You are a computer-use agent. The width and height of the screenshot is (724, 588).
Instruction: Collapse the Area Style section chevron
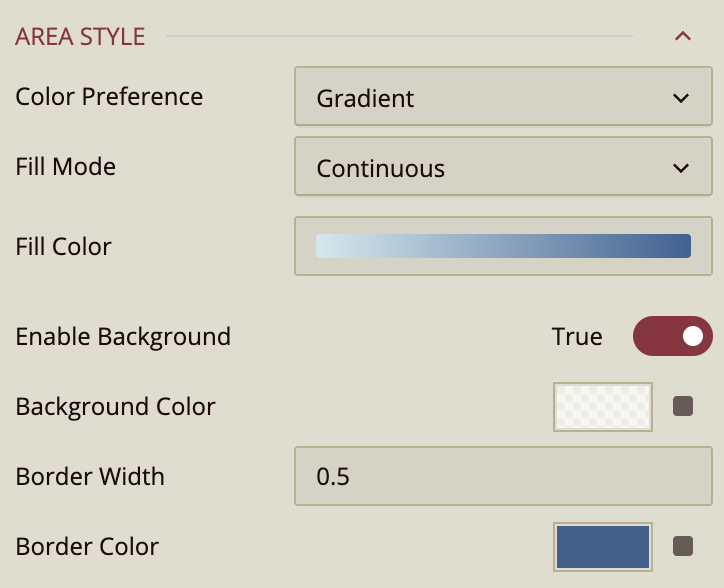point(683,37)
